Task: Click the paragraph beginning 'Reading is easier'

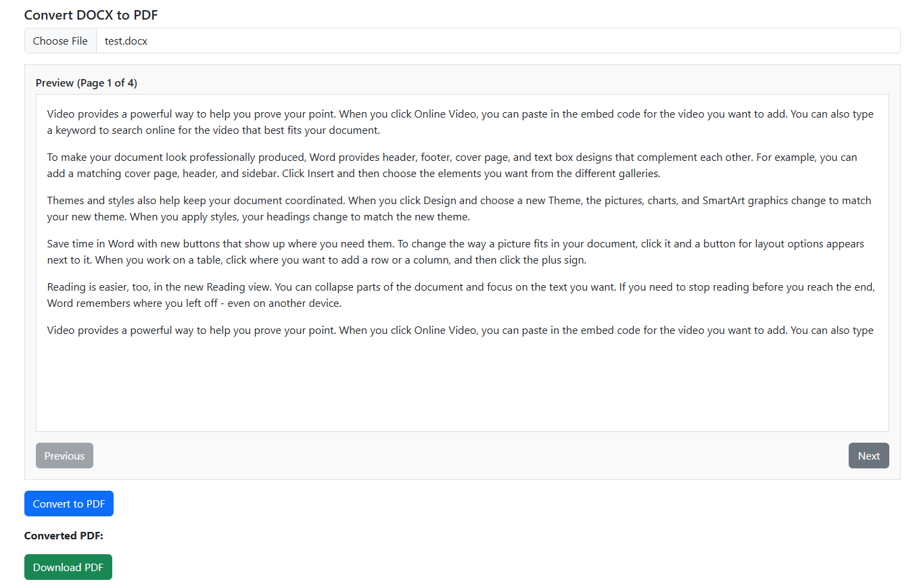Action: pos(461,295)
